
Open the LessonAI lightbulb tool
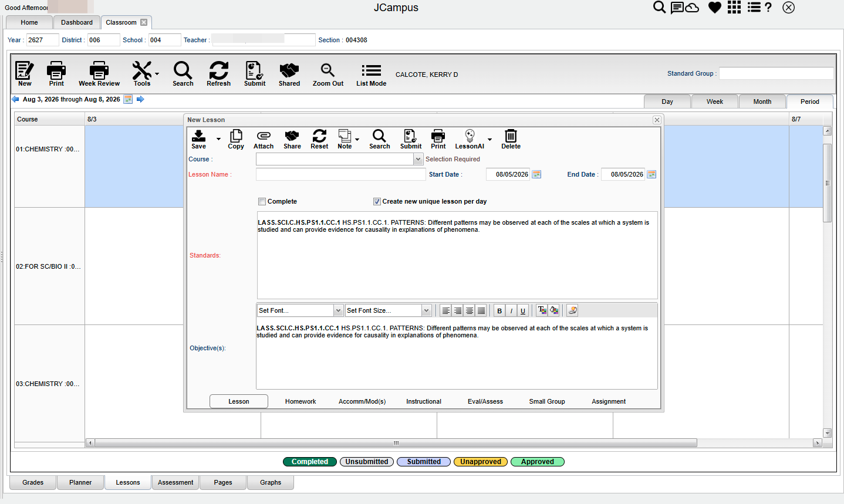(470, 140)
